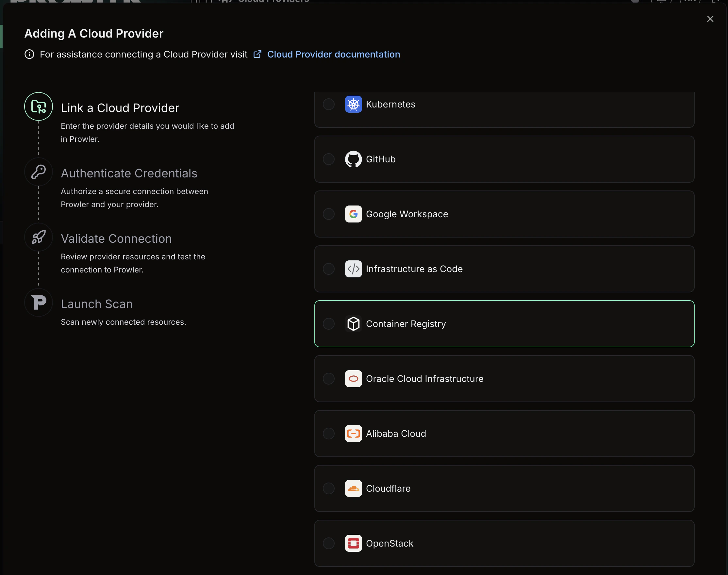Image resolution: width=728 pixels, height=575 pixels.
Task: Close the Adding A Cloud Provider dialog
Action: pos(710,19)
